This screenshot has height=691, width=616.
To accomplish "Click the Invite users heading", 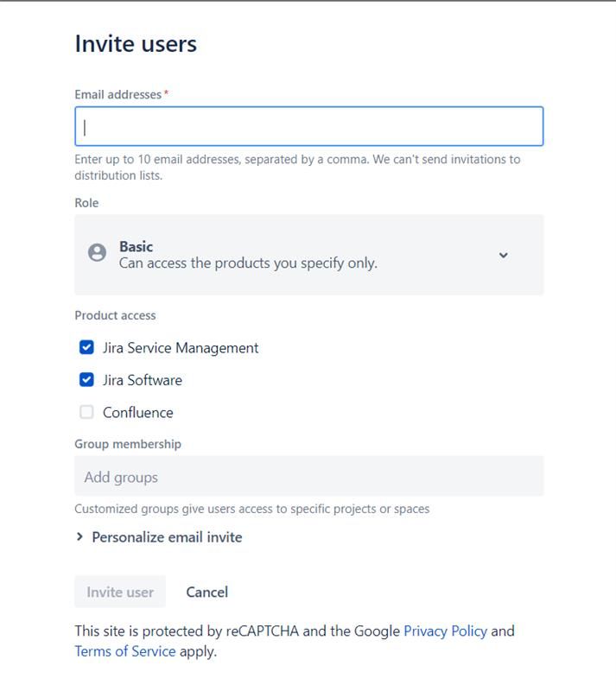I will tap(136, 44).
